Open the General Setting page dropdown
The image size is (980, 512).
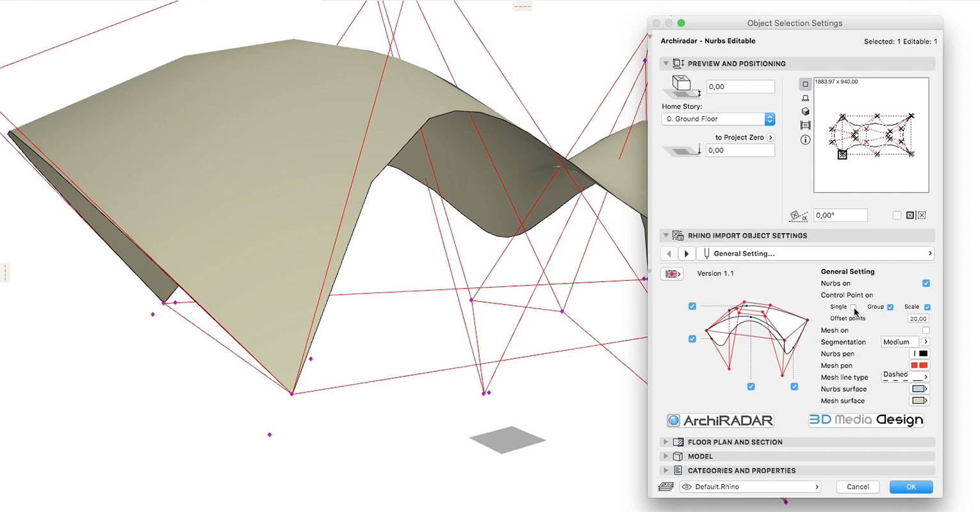pos(815,253)
